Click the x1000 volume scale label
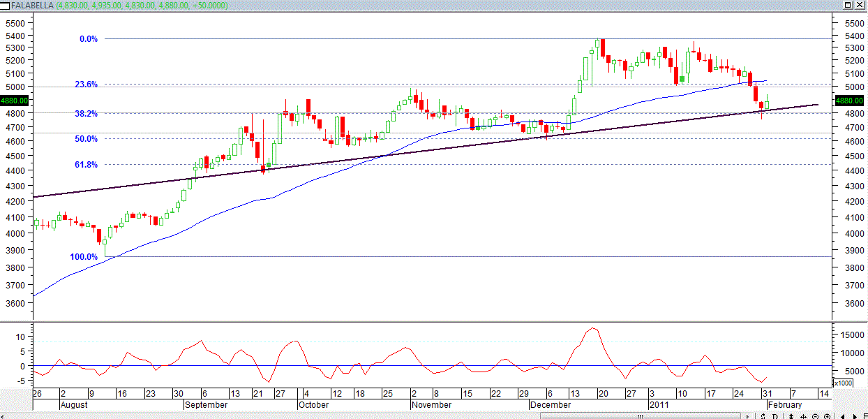The height and width of the screenshot is (419, 868). [843, 383]
